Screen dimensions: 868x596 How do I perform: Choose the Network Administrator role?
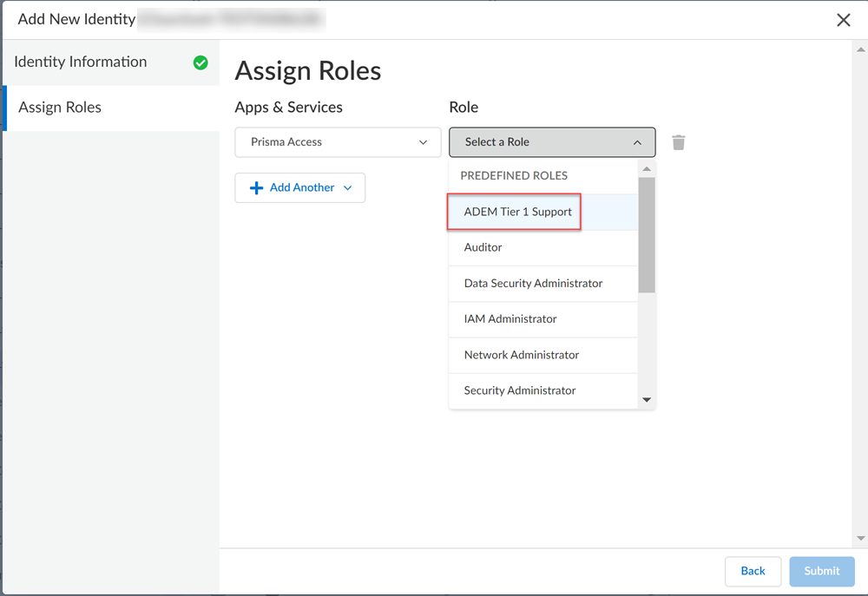(521, 355)
